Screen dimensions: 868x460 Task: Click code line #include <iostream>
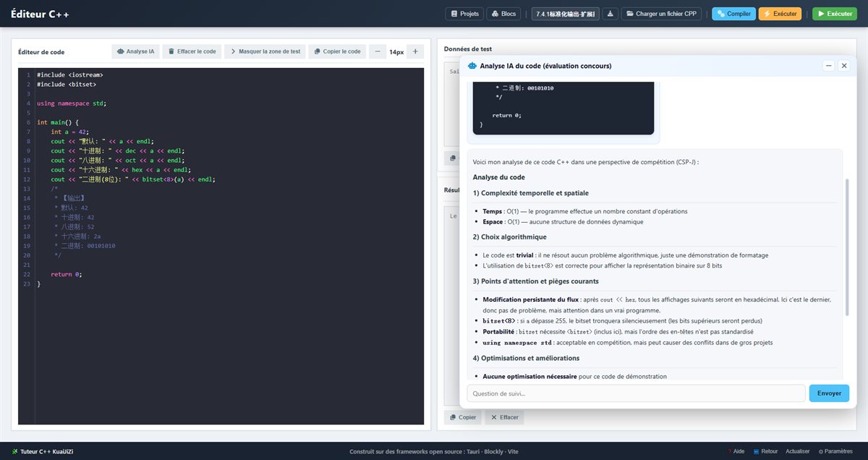click(69, 74)
